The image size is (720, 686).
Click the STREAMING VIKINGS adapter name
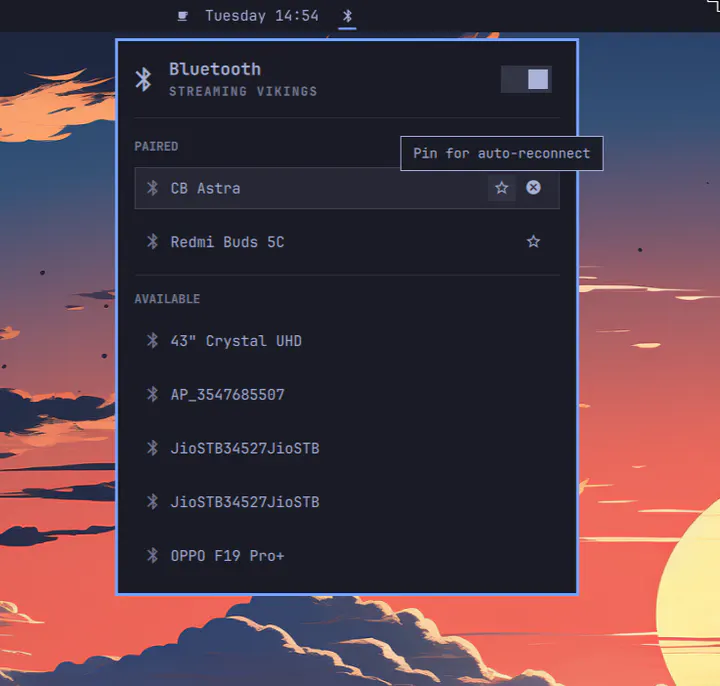coord(243,91)
